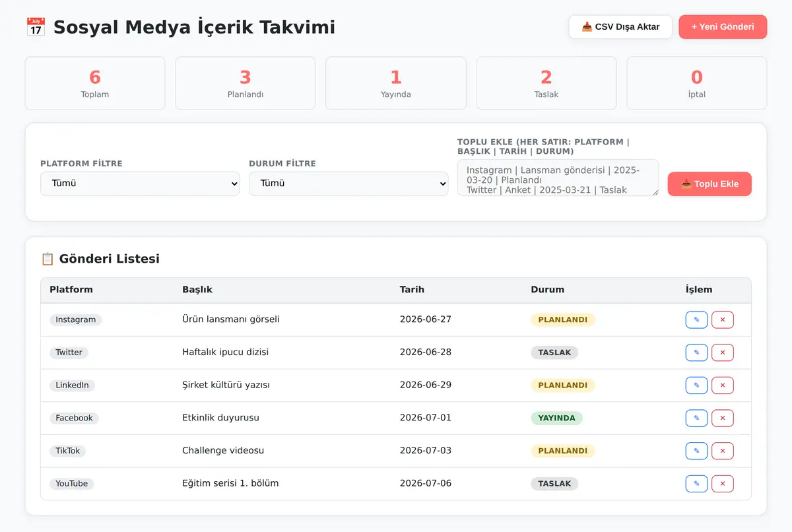The image size is (792, 532).
Task: Click the date 2026-07-06
Action: (426, 484)
